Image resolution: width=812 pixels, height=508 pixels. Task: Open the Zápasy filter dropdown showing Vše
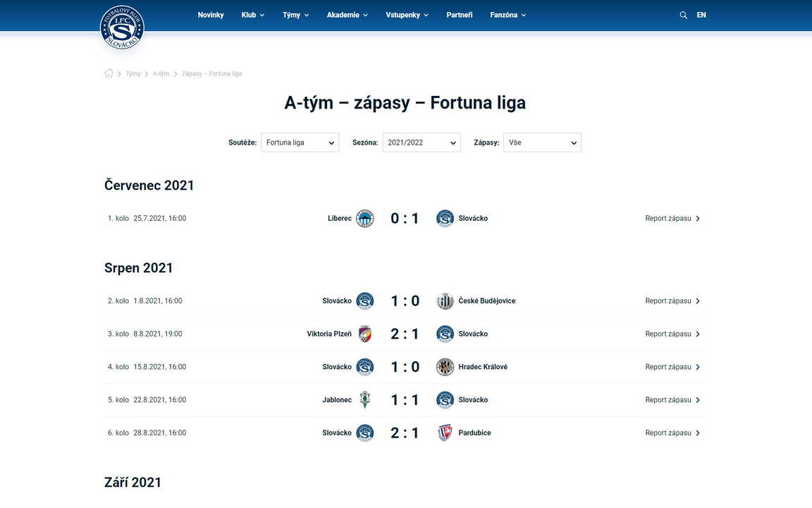(542, 142)
